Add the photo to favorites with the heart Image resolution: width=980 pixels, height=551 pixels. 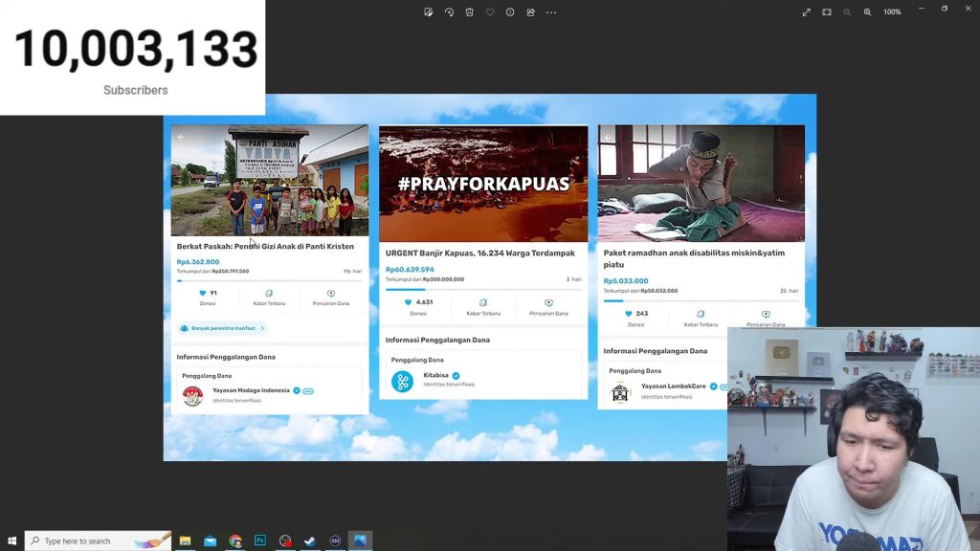point(490,12)
